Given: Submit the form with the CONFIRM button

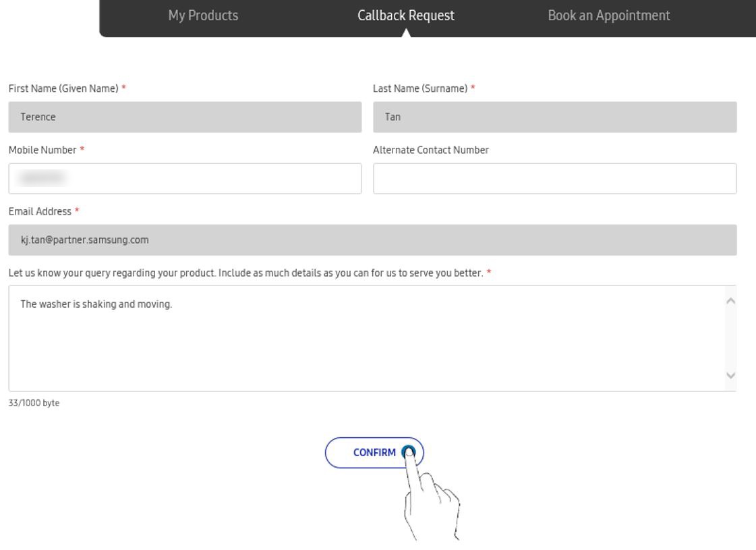Looking at the screenshot, I should 374,453.
